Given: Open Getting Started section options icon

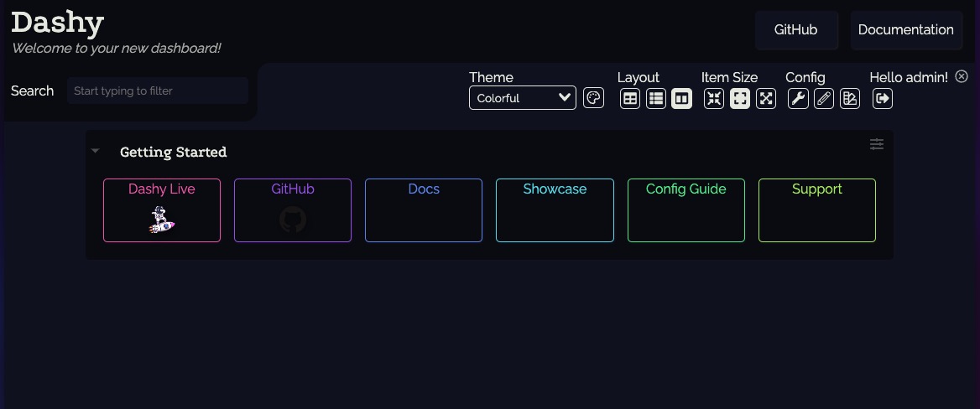Looking at the screenshot, I should [x=877, y=144].
